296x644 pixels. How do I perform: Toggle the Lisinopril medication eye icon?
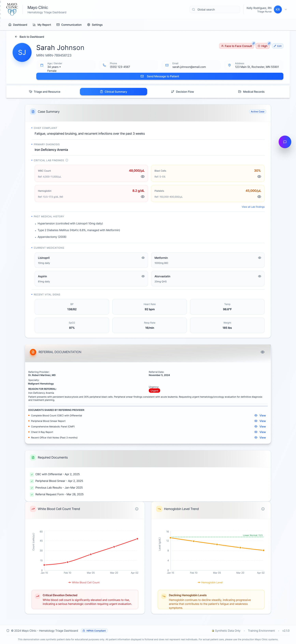(x=143, y=258)
